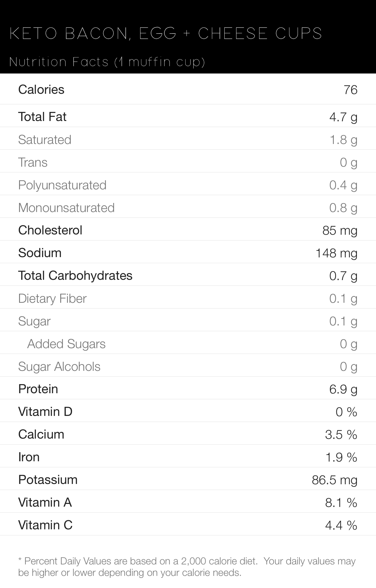Click the Sodium value 148 mg
The image size is (376, 588).
336,253
